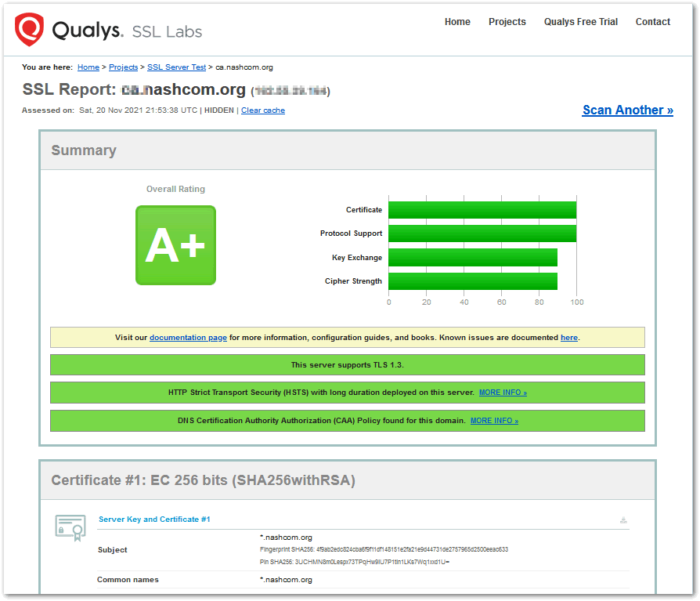
Task: Click the 'Fingerprint SHA256' value line
Action: pyautogui.click(x=384, y=549)
